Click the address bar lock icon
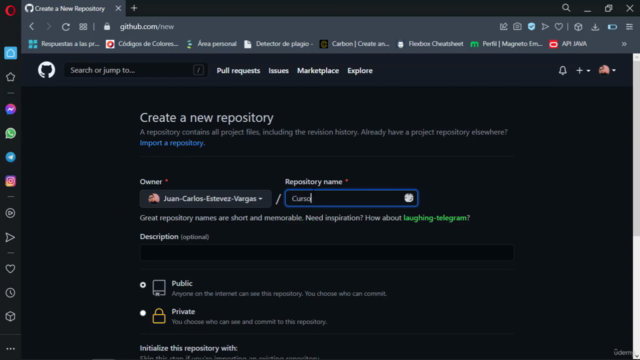The width and height of the screenshot is (640, 360). coord(107,27)
